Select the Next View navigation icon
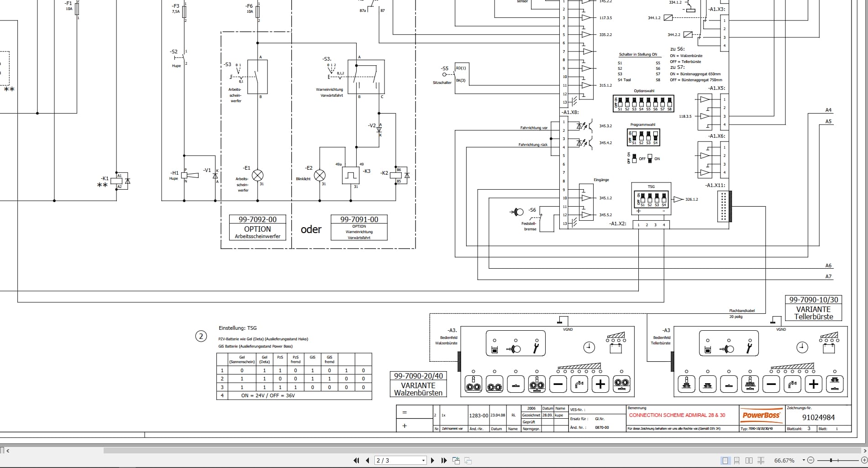This screenshot has height=468, width=868. (x=467, y=460)
